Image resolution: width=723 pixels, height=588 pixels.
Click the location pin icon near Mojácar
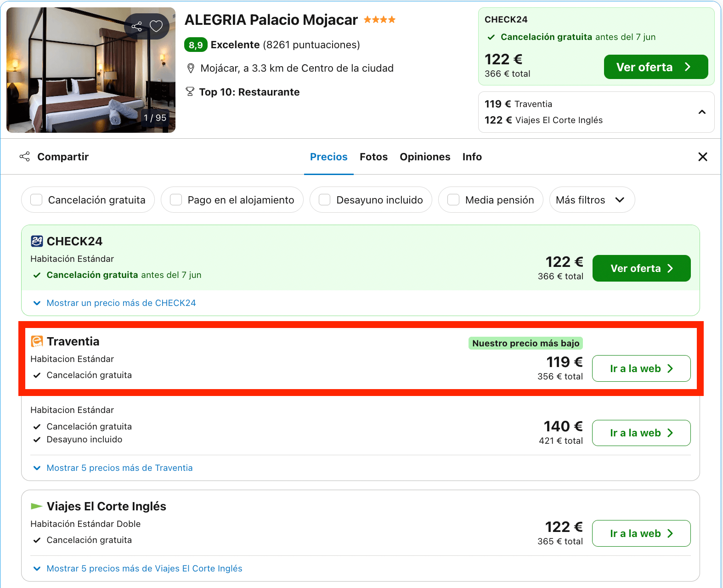191,68
